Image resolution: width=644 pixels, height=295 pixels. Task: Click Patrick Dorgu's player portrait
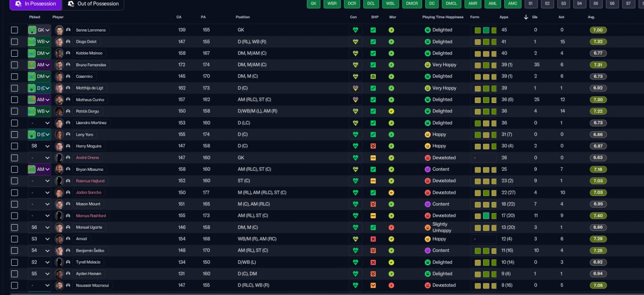pos(59,111)
